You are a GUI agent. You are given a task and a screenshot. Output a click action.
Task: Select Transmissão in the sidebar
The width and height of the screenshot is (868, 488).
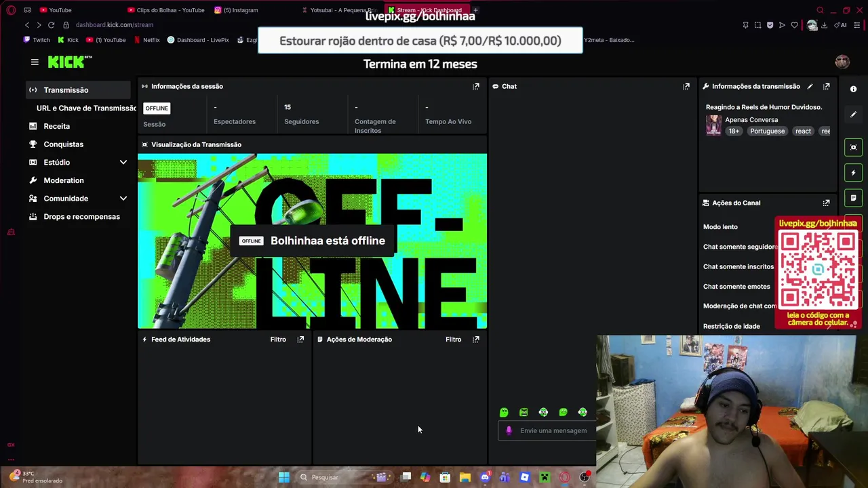tap(78, 90)
